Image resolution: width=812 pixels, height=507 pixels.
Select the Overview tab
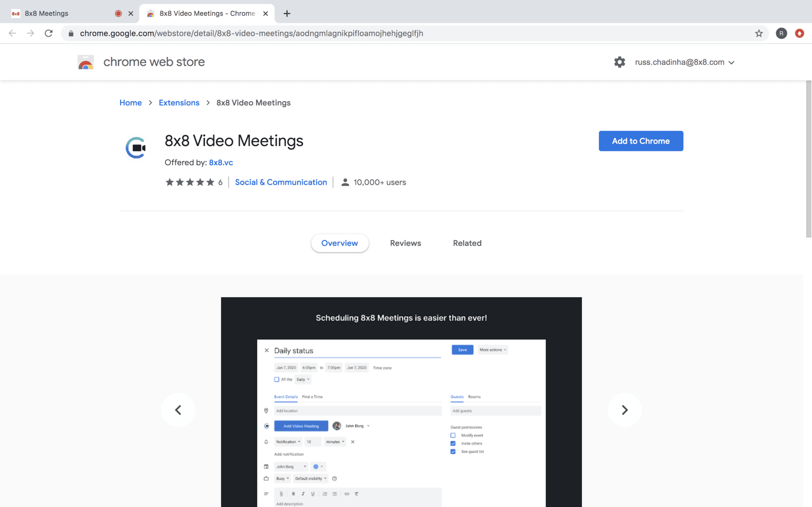tap(340, 243)
